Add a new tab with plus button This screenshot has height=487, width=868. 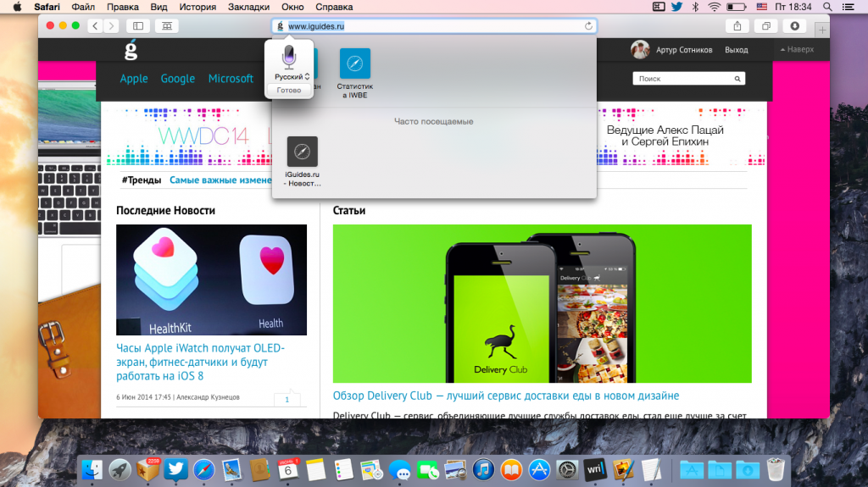point(822,30)
